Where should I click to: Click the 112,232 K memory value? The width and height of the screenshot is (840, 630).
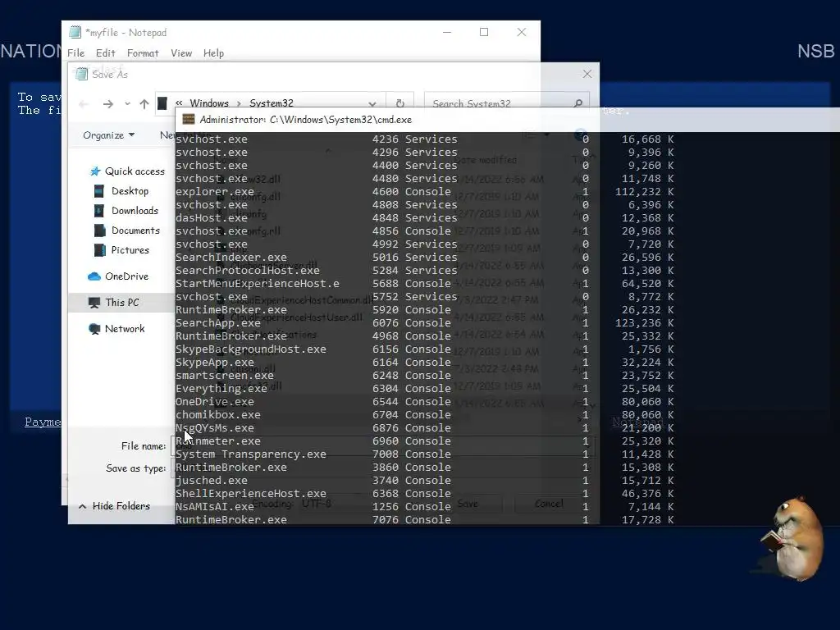point(645,192)
